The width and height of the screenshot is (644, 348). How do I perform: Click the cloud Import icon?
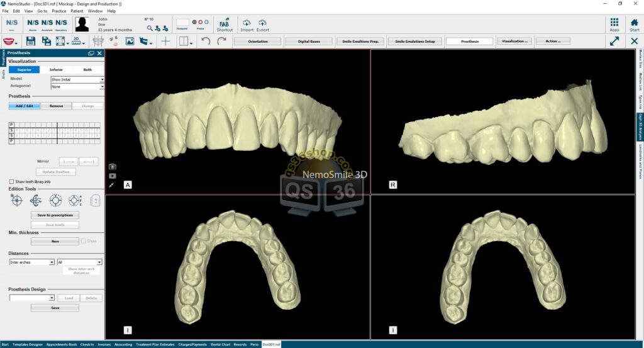[x=247, y=25]
